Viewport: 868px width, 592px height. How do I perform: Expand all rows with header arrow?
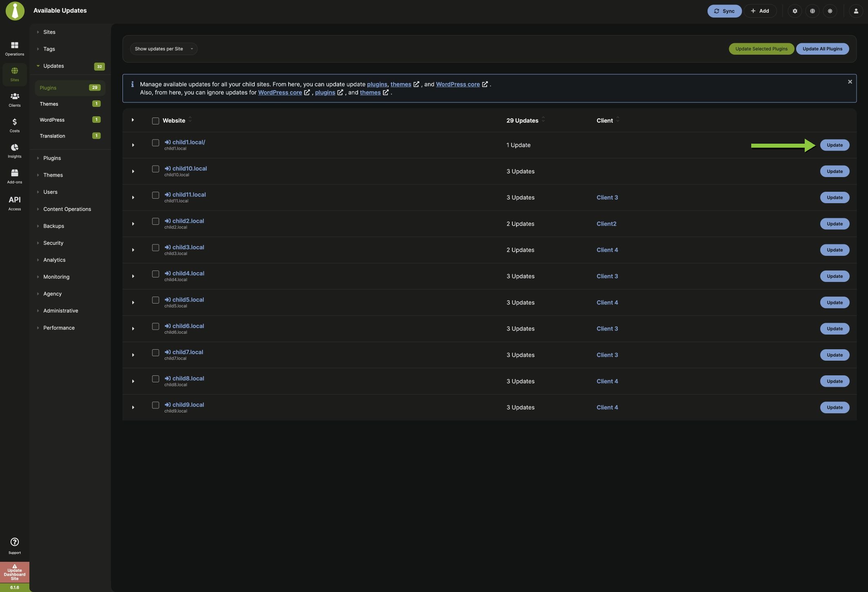coord(133,120)
